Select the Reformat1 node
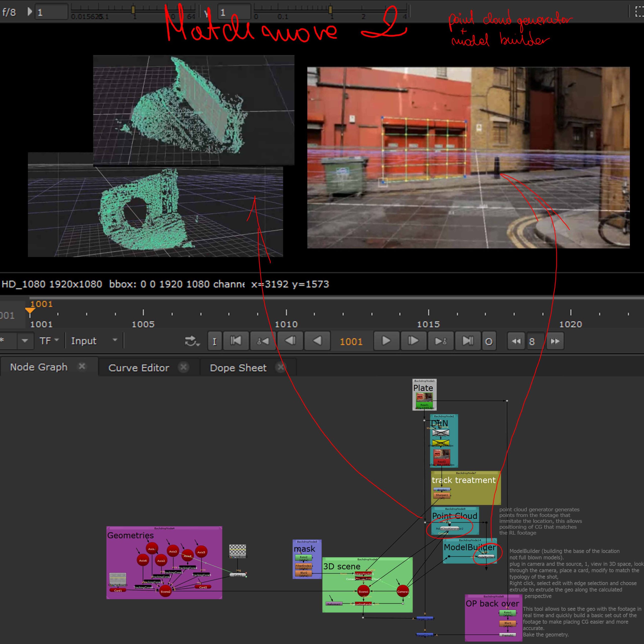This screenshot has width=644, height=644. pyautogui.click(x=334, y=604)
